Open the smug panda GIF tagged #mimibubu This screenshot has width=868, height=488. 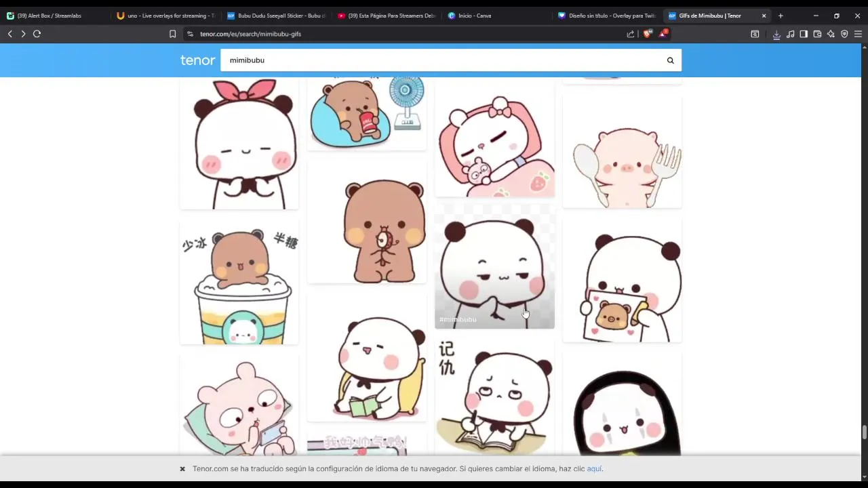tap(494, 266)
